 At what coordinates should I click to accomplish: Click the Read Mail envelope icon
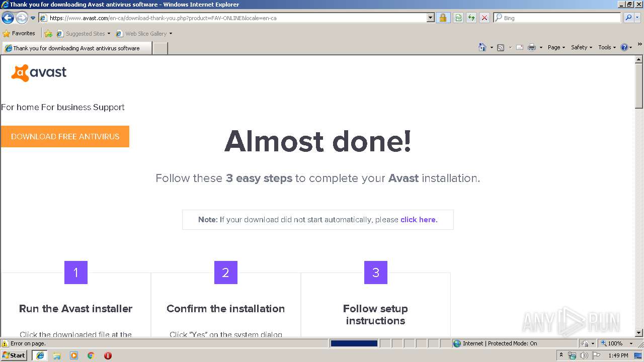point(520,47)
